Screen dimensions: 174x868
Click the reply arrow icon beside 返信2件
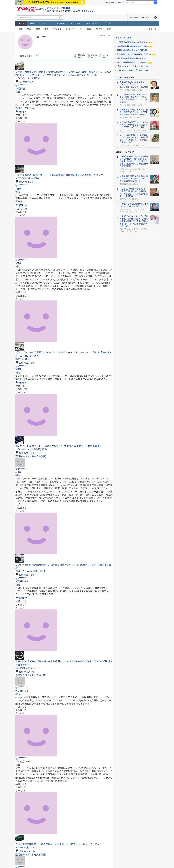pyautogui.click(x=17, y=205)
